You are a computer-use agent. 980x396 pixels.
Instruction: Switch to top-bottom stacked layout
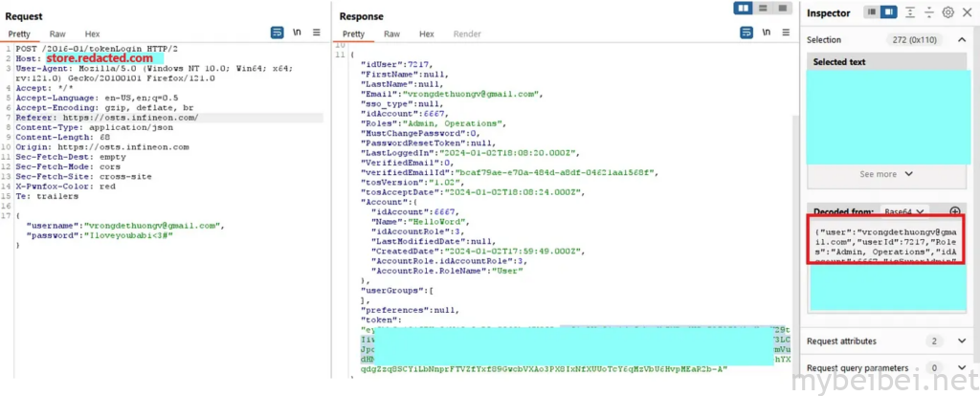(x=762, y=9)
